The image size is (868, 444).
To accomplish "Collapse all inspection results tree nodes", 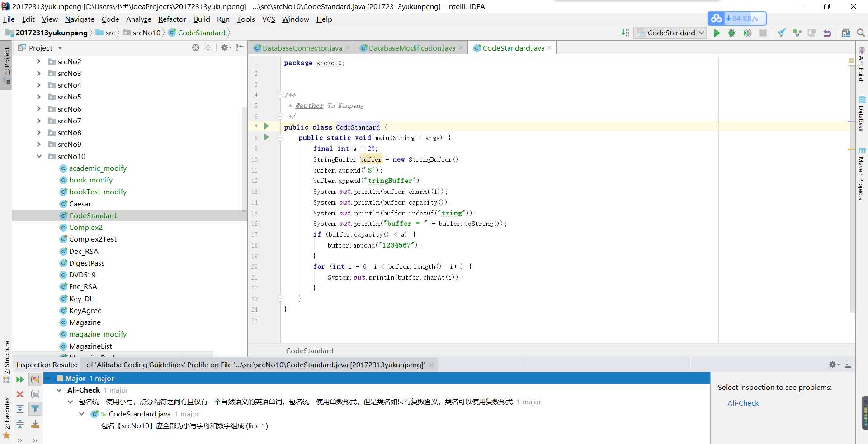I will 20,424.
